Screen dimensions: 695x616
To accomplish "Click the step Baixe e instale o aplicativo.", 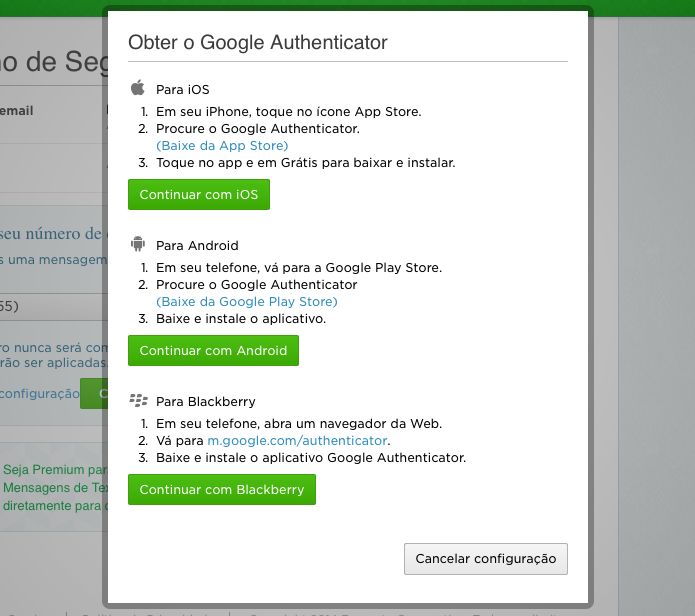I will [241, 319].
